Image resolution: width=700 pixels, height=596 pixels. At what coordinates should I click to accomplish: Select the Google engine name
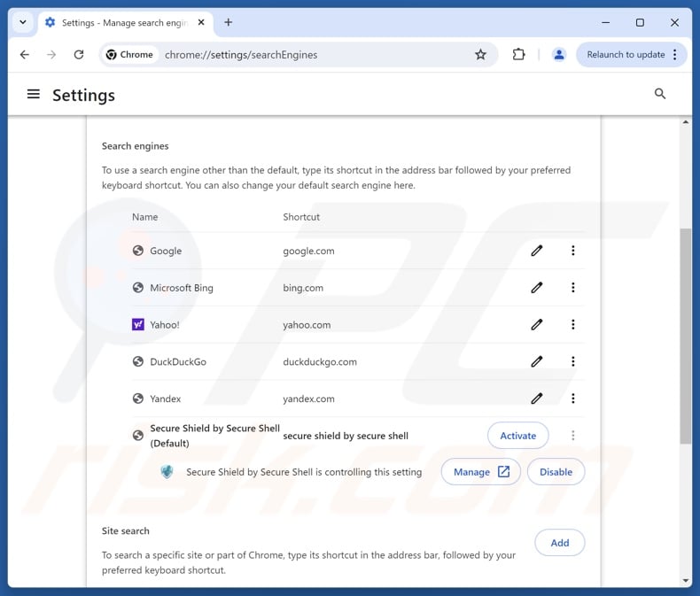[166, 251]
